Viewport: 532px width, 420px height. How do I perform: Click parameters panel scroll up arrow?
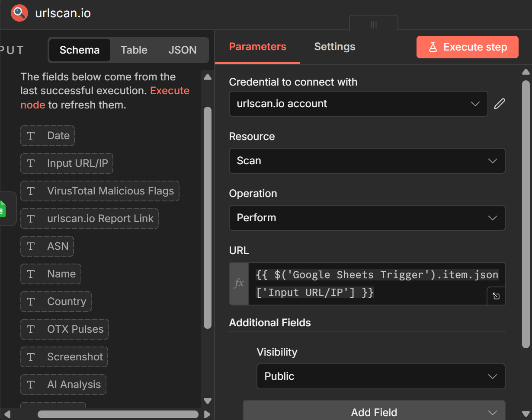pos(526,72)
